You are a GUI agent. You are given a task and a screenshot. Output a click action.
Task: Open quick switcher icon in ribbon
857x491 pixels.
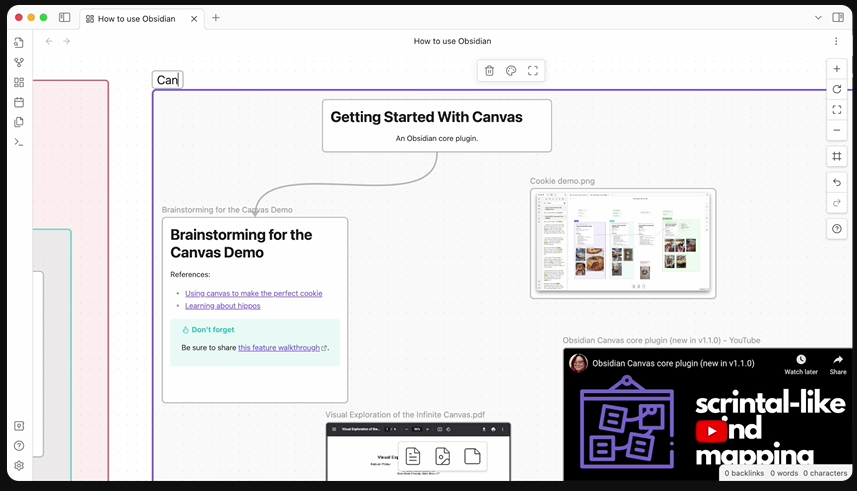(x=19, y=43)
